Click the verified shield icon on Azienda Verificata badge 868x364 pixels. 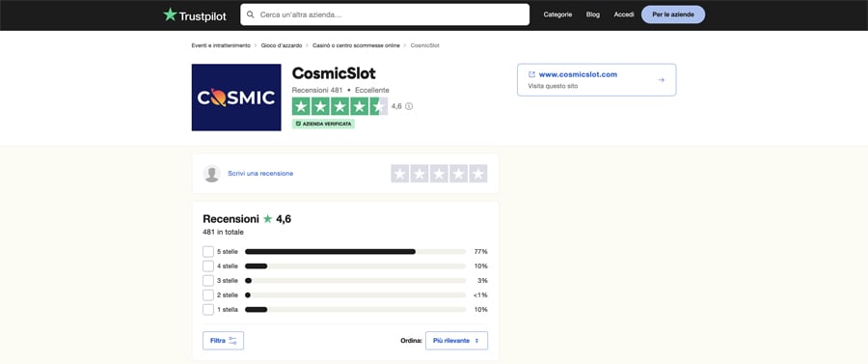(298, 125)
